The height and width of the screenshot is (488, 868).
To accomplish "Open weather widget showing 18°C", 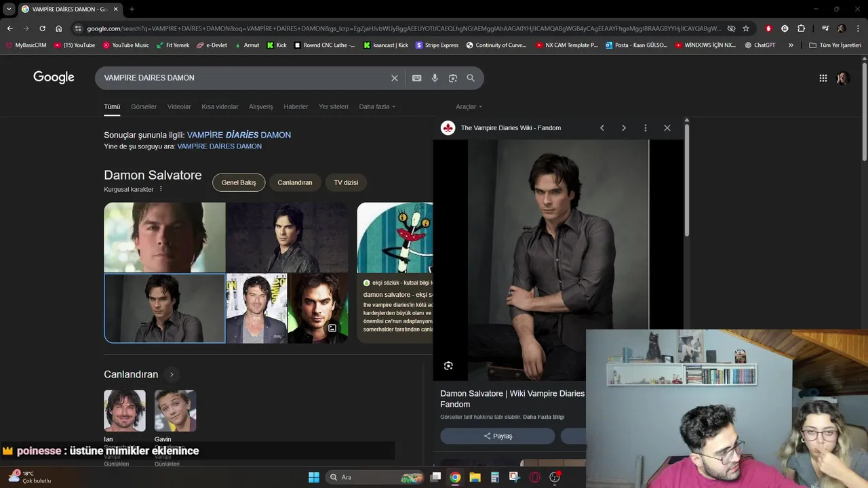I will coord(29,477).
